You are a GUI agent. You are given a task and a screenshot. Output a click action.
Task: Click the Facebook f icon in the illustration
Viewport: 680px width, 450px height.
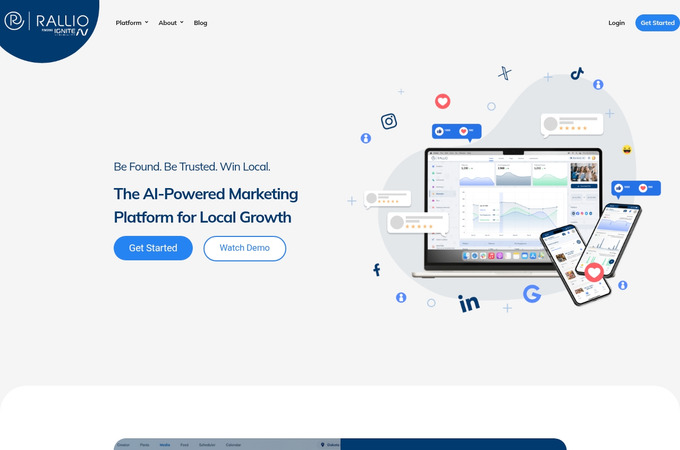377,270
